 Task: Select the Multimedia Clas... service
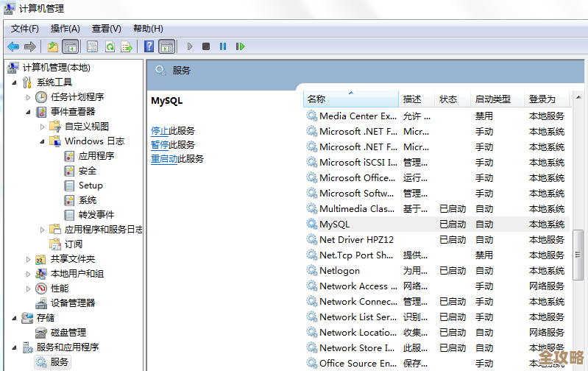click(x=437, y=208)
